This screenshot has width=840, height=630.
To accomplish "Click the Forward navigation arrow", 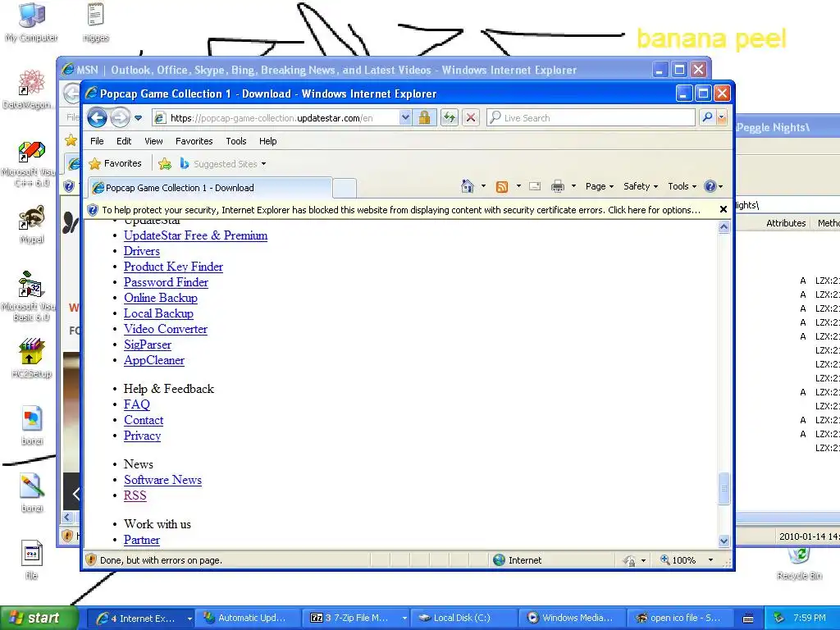I will click(121, 117).
